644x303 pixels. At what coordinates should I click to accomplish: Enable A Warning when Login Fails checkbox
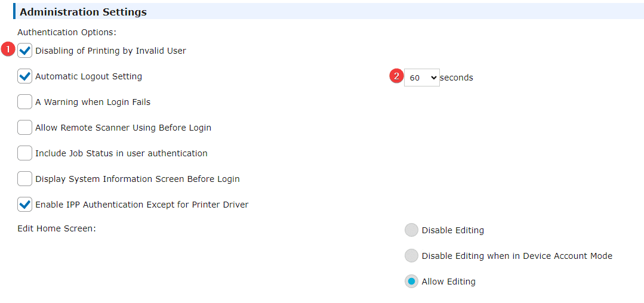point(25,102)
